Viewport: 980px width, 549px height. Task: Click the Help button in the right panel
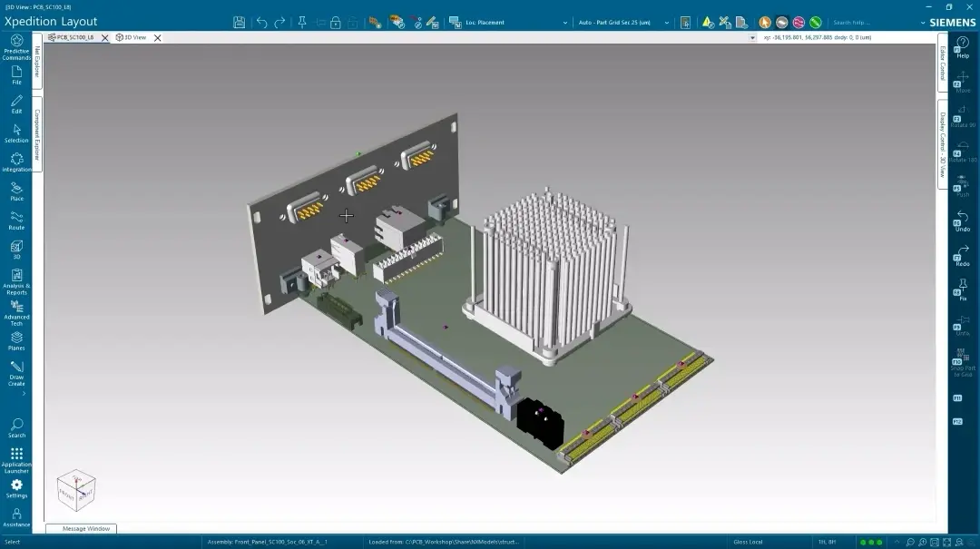963,47
